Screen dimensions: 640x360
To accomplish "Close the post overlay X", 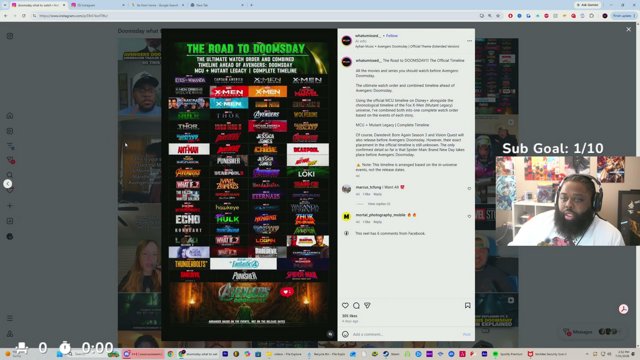I will pyautogui.click(x=629, y=29).
